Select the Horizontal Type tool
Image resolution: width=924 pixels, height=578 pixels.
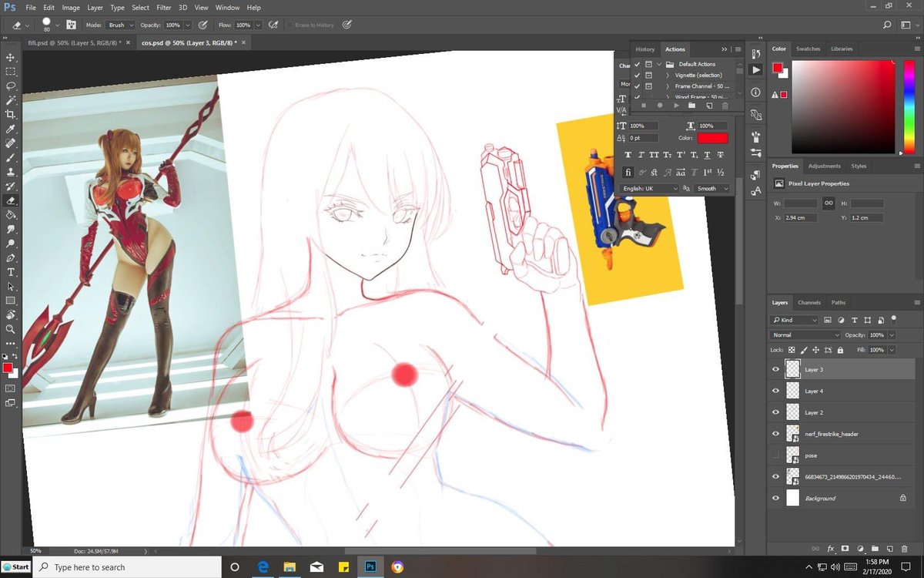(11, 272)
